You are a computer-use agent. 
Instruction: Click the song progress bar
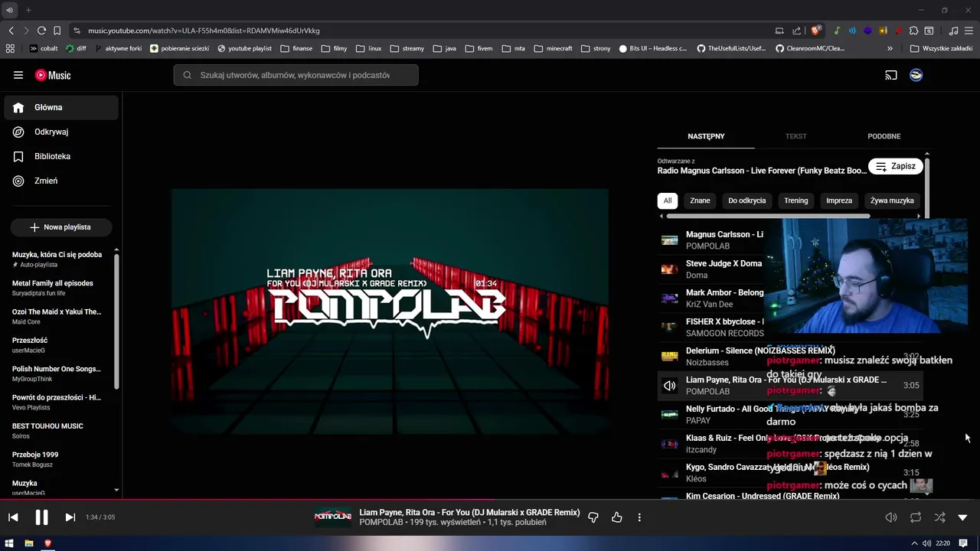490,500
